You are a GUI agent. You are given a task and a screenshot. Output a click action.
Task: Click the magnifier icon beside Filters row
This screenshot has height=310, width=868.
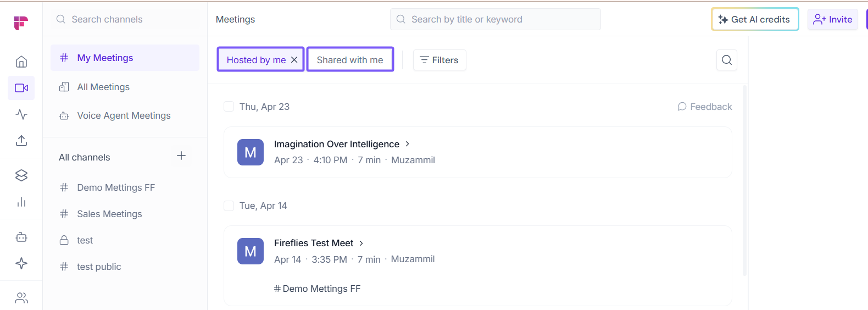pos(726,60)
